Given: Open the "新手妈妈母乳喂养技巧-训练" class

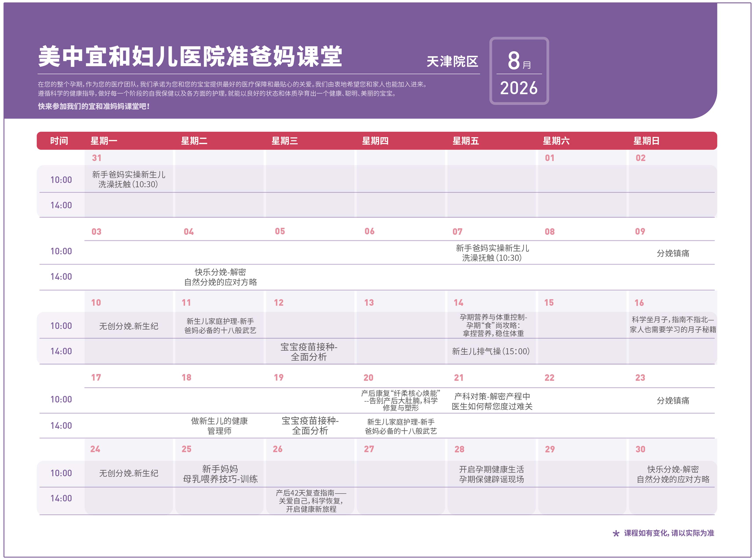Looking at the screenshot, I should point(220,474).
